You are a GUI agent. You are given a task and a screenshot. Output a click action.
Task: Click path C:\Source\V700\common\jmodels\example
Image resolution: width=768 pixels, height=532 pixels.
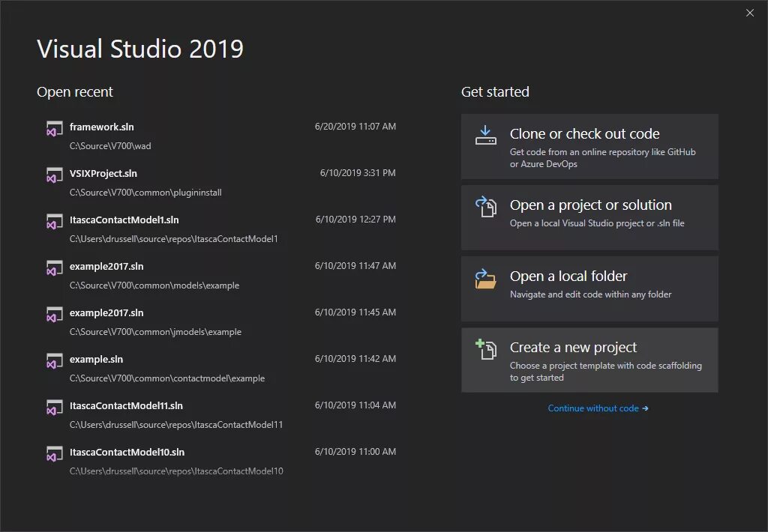point(155,332)
